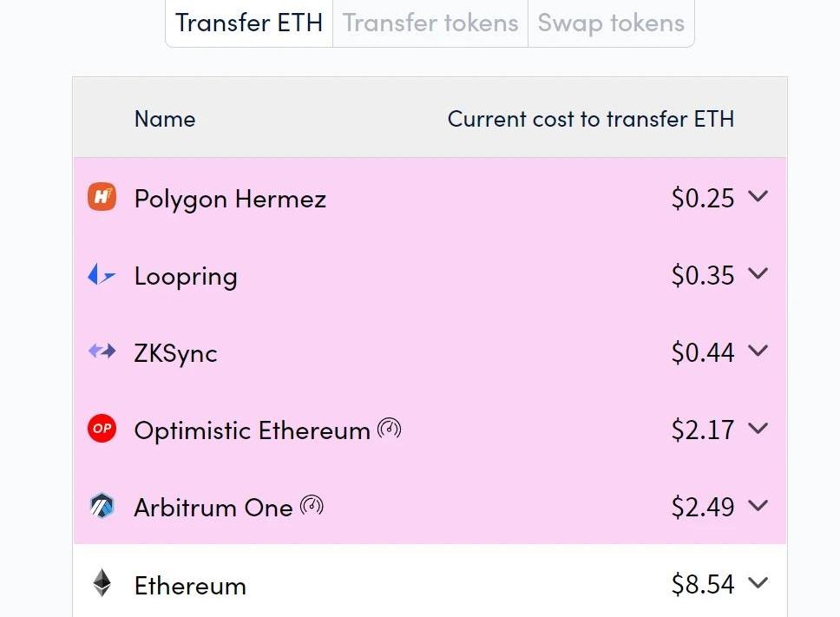Screen dimensions: 840x617
Task: Click the Polygon Hermez logo icon
Action: pos(102,197)
